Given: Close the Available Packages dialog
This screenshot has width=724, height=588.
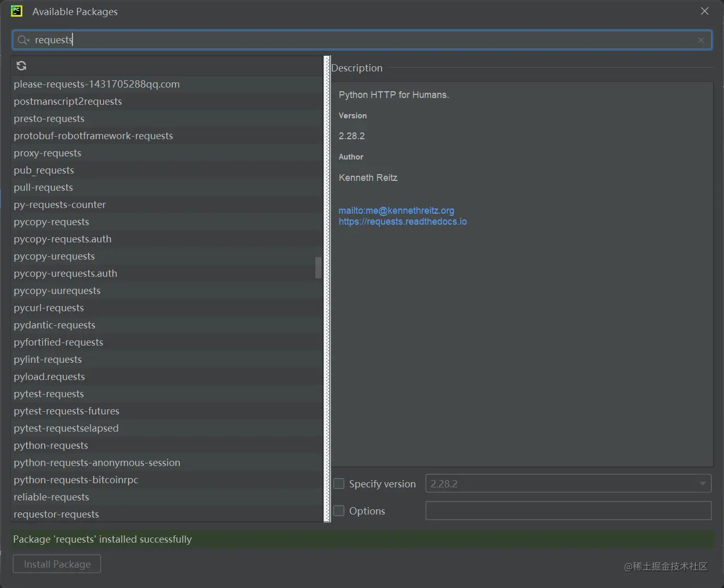Looking at the screenshot, I should tap(705, 11).
